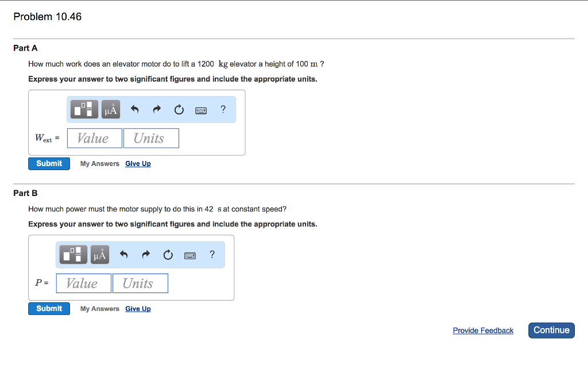This screenshot has width=588, height=377.
Task: Open the Provide Feedback link
Action: [483, 330]
